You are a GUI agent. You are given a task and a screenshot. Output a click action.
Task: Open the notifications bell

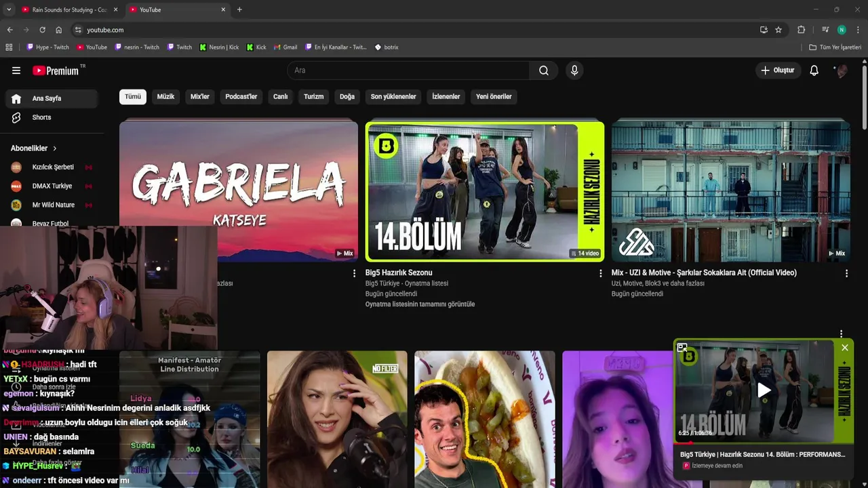[x=814, y=70]
